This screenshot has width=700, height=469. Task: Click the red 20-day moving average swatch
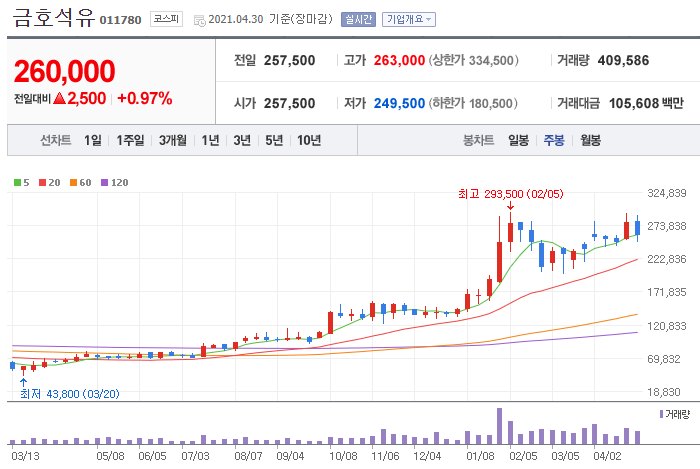point(42,182)
